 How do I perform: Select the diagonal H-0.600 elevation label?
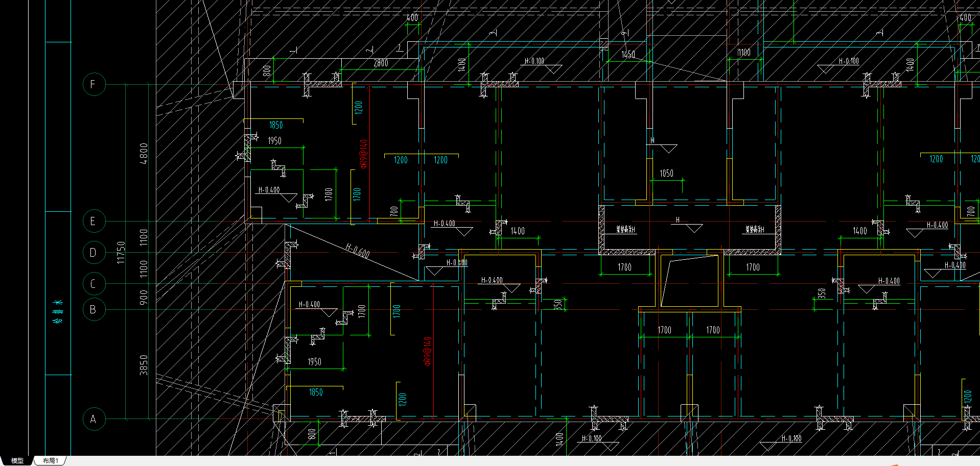[x=357, y=251]
